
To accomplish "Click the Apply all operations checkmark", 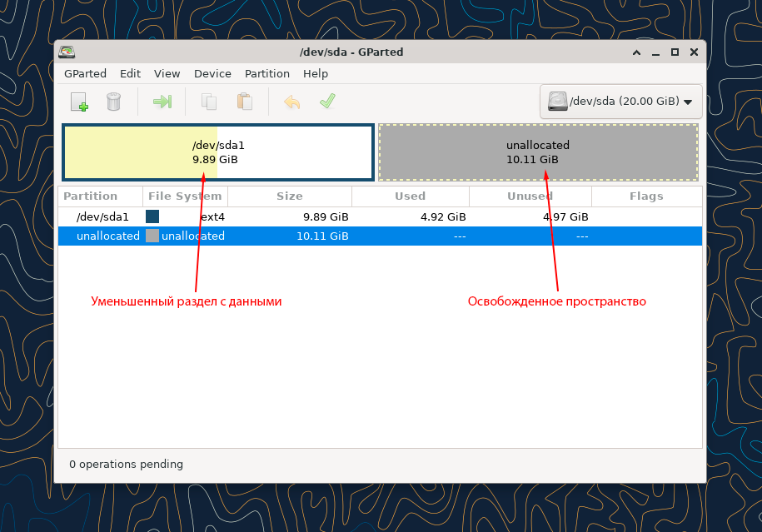I will pos(327,101).
